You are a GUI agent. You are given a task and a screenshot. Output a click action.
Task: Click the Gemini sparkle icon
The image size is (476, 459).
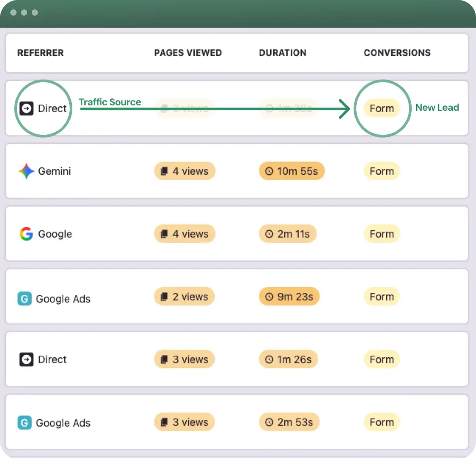tap(26, 171)
